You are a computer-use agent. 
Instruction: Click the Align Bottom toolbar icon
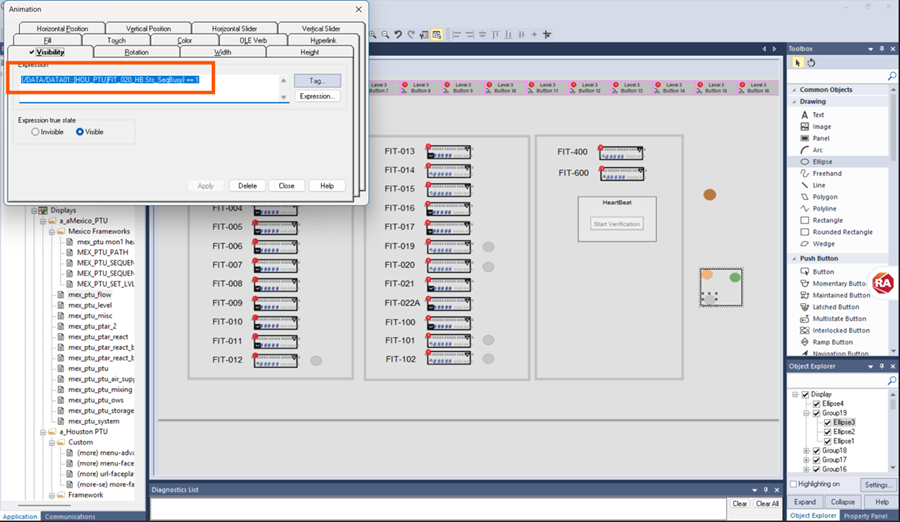(x=508, y=35)
